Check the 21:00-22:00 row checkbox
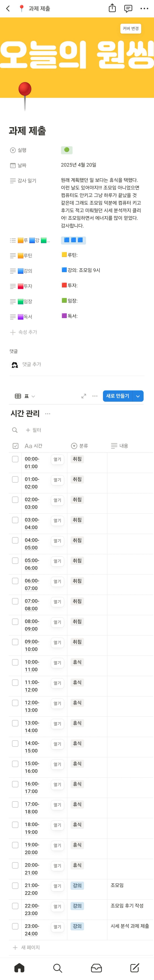The width and height of the screenshot is (154, 980). (x=15, y=886)
